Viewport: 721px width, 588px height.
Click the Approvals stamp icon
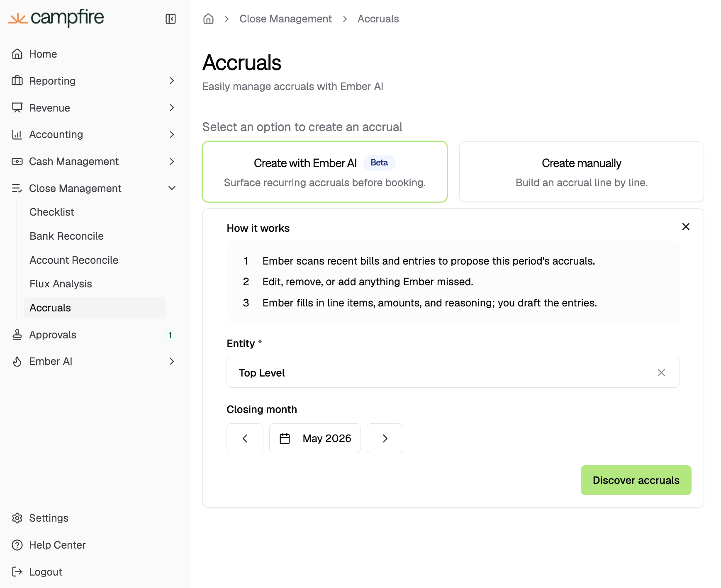click(x=17, y=335)
